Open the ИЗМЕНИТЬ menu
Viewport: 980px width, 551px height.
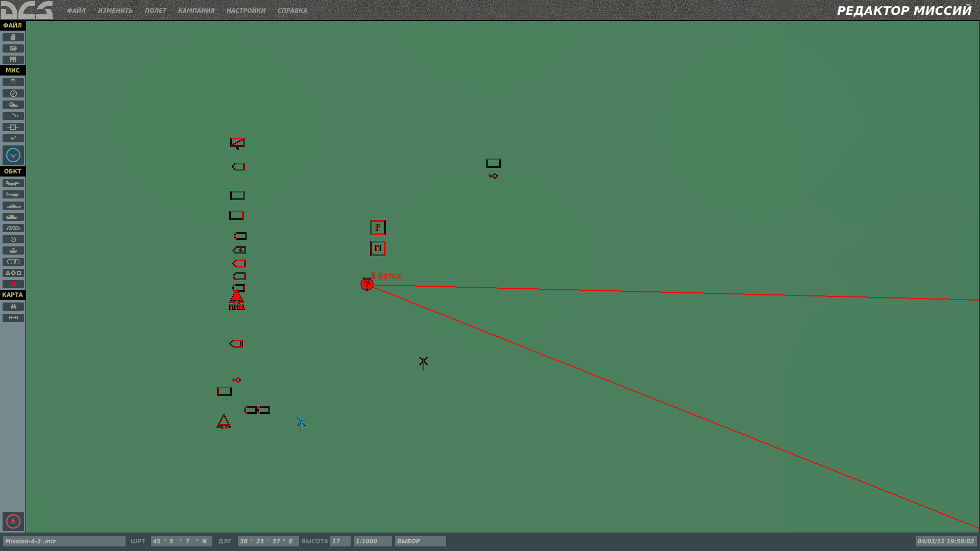tap(115, 11)
